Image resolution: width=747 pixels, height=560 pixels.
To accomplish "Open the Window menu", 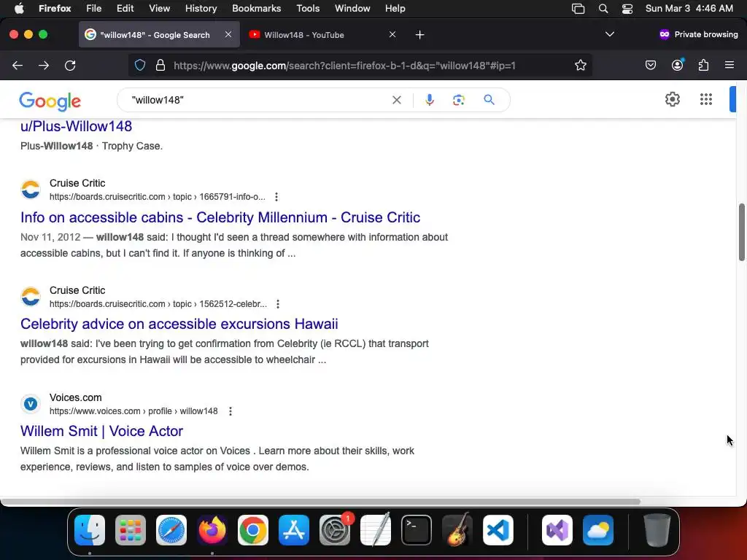I will [x=352, y=8].
